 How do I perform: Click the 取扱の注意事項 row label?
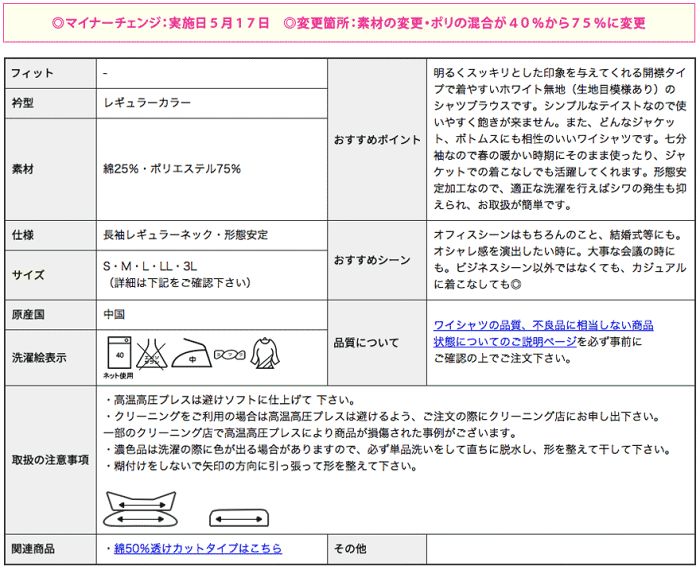pos(50,460)
